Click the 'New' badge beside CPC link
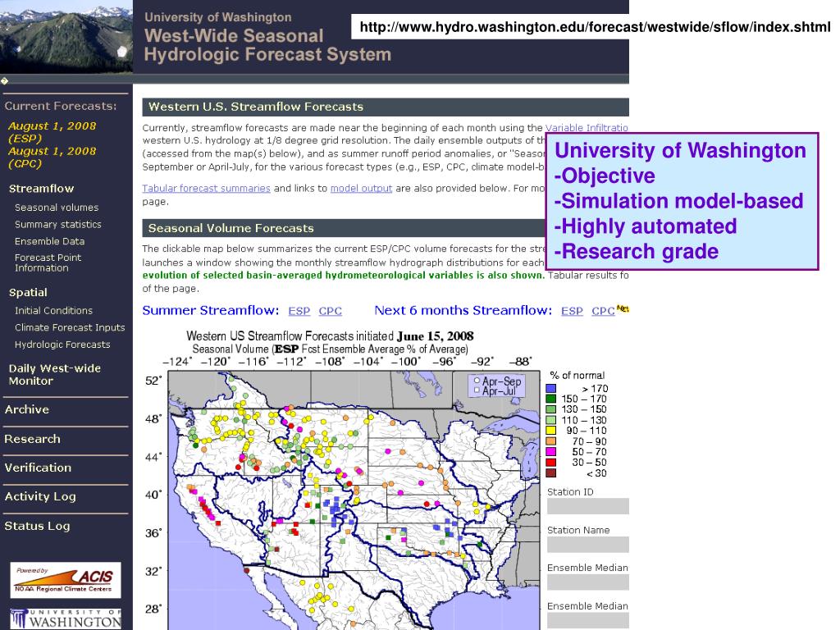Viewport: 840px width, 630px height. click(x=622, y=308)
